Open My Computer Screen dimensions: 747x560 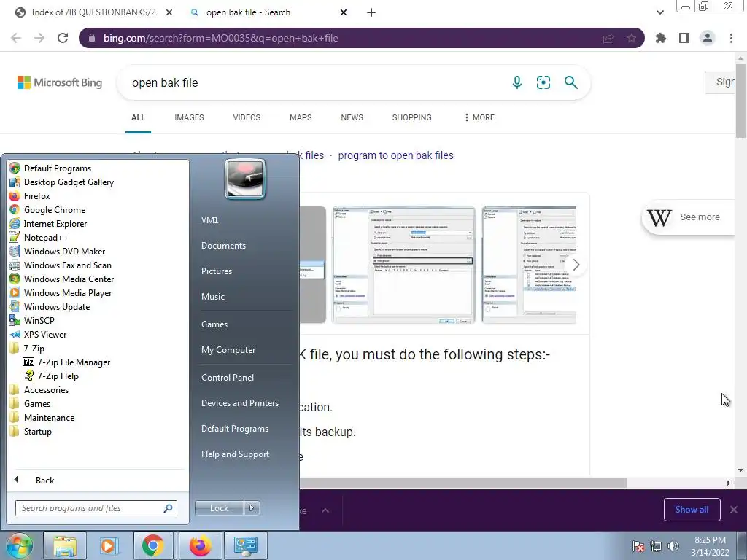click(228, 350)
